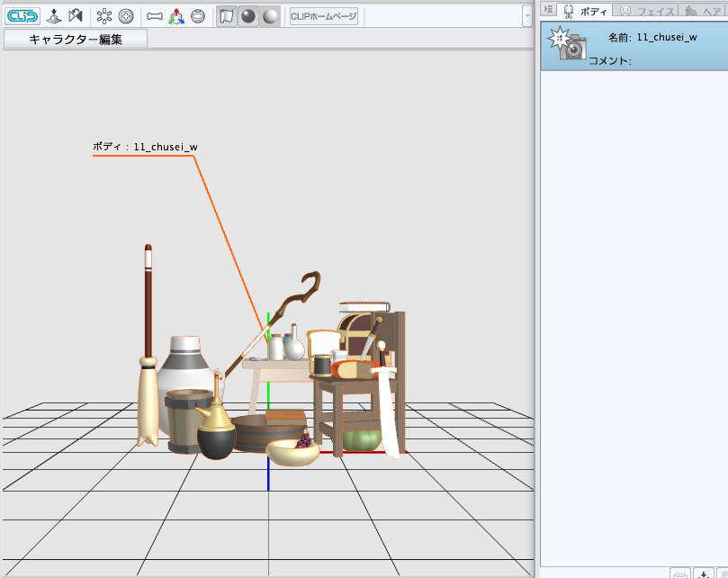Open the toolbar overflow dropdown arrow
The image size is (728, 578).
(x=527, y=15)
